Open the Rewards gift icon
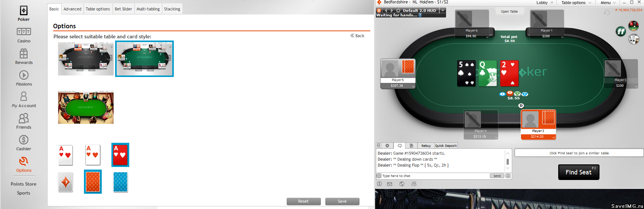The width and height of the screenshot is (644, 209). pyautogui.click(x=24, y=54)
